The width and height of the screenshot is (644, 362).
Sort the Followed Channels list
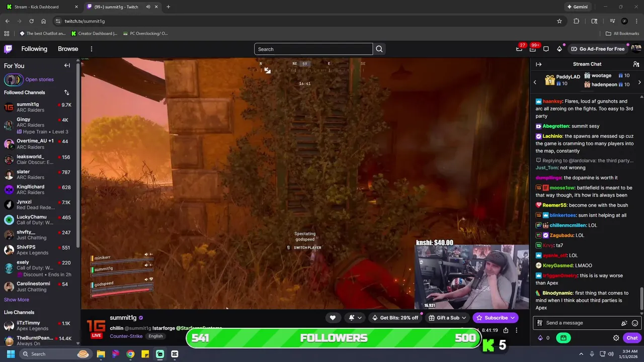[66, 93]
